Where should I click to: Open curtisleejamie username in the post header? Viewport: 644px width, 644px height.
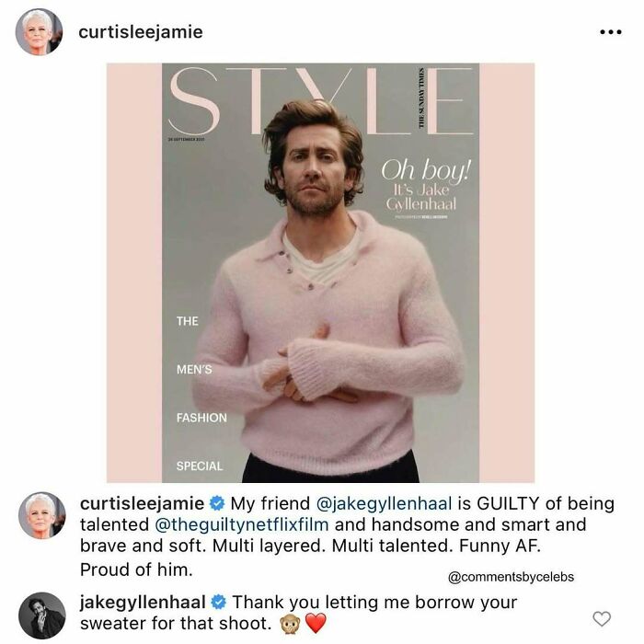coord(141,32)
